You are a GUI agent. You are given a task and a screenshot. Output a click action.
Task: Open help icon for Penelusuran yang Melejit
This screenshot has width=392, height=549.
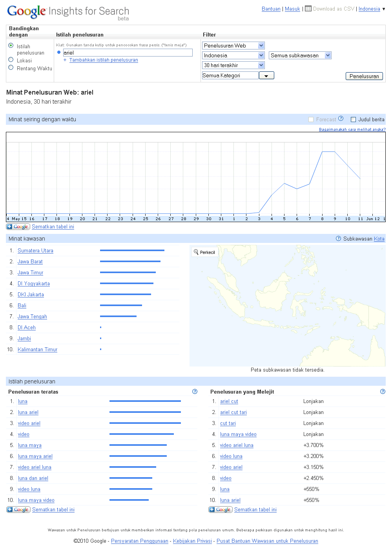pos(383,392)
